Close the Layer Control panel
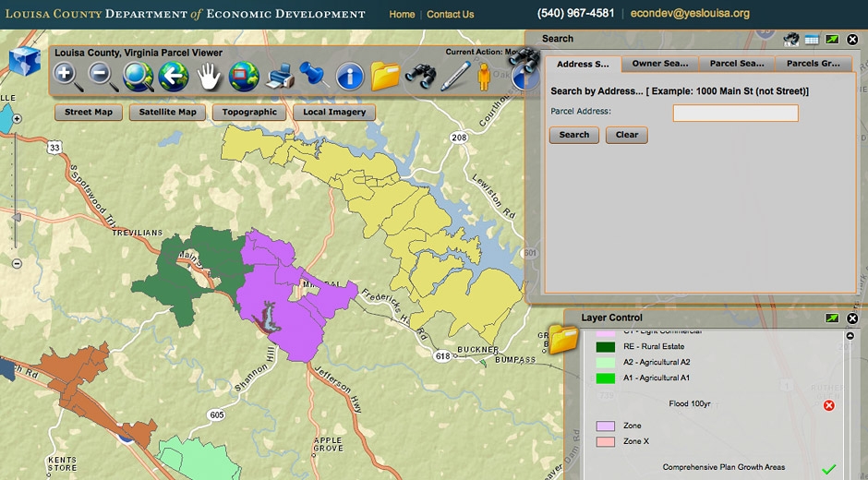The width and height of the screenshot is (868, 480). [852, 318]
